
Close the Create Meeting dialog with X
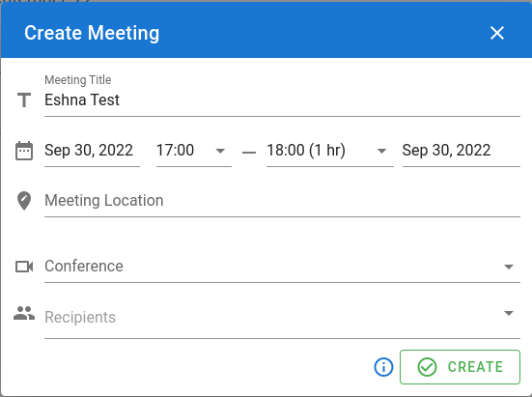tap(497, 33)
